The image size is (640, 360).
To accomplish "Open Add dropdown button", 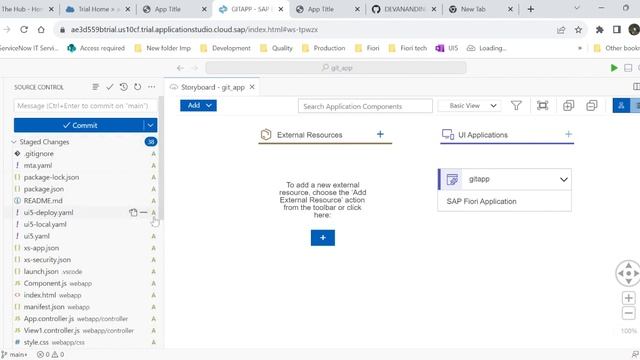I will click(198, 105).
